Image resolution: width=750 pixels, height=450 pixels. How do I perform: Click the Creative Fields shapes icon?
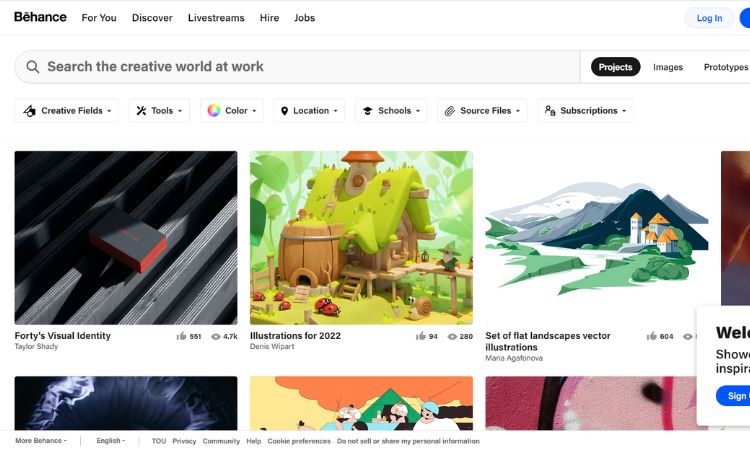click(29, 111)
